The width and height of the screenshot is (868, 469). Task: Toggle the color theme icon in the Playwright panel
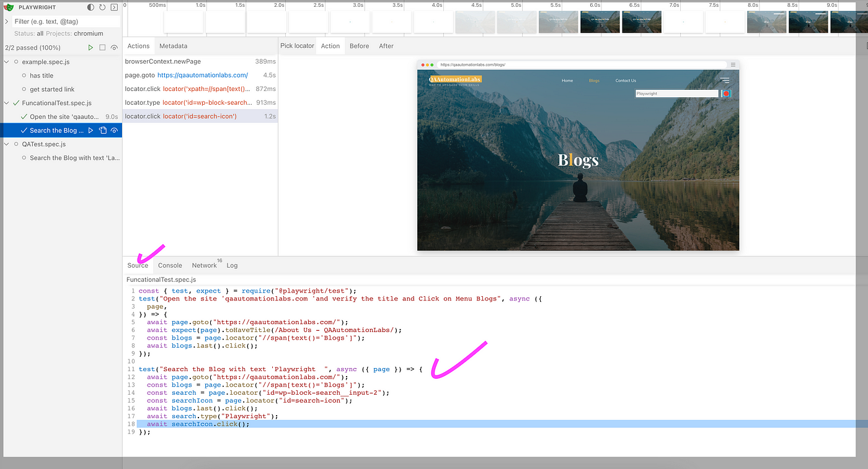tap(90, 7)
